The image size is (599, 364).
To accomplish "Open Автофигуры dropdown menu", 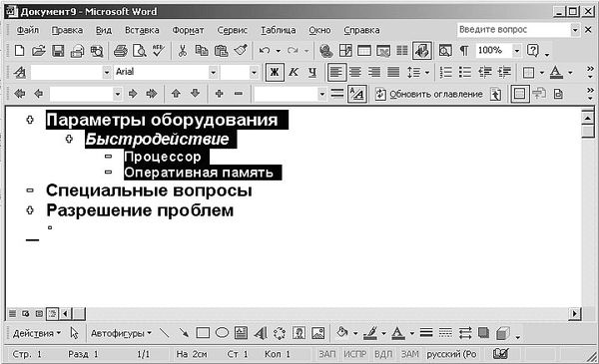I will pyautogui.click(x=121, y=333).
